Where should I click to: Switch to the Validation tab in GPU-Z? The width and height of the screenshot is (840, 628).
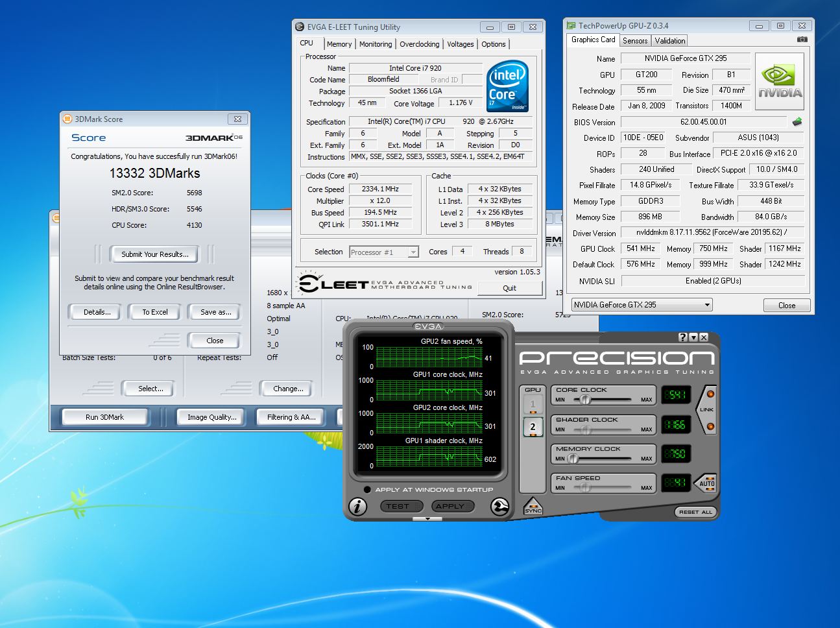pyautogui.click(x=670, y=40)
